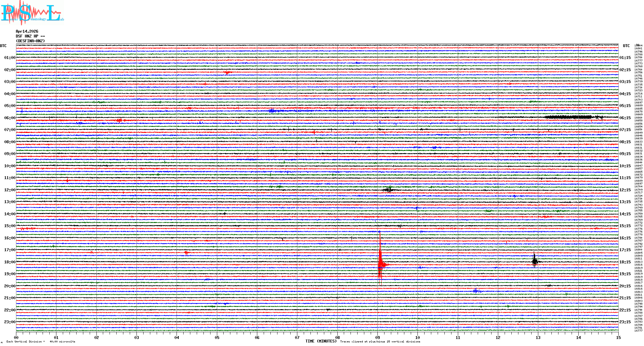The width and height of the screenshot is (644, 346).
Task: Click the blue event burst near minute 11.5
Action: (476, 291)
